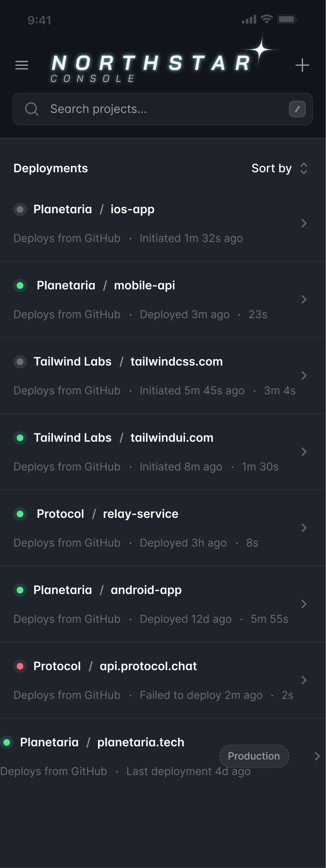Click the plus icon to add project
Image resolution: width=326 pixels, height=868 pixels.
302,65
